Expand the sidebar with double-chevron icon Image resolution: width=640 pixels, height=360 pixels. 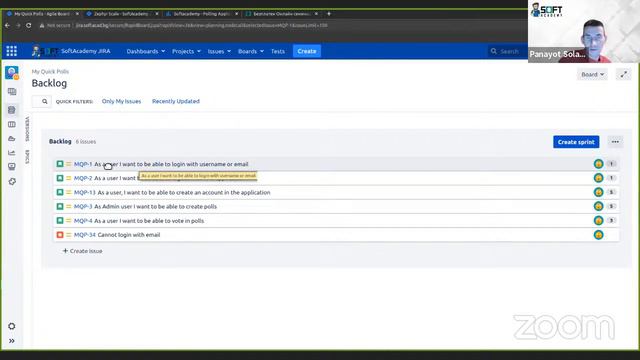click(x=12, y=341)
